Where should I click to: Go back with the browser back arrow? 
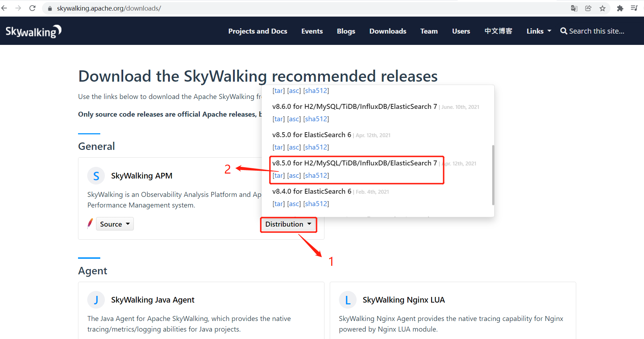[x=4, y=8]
